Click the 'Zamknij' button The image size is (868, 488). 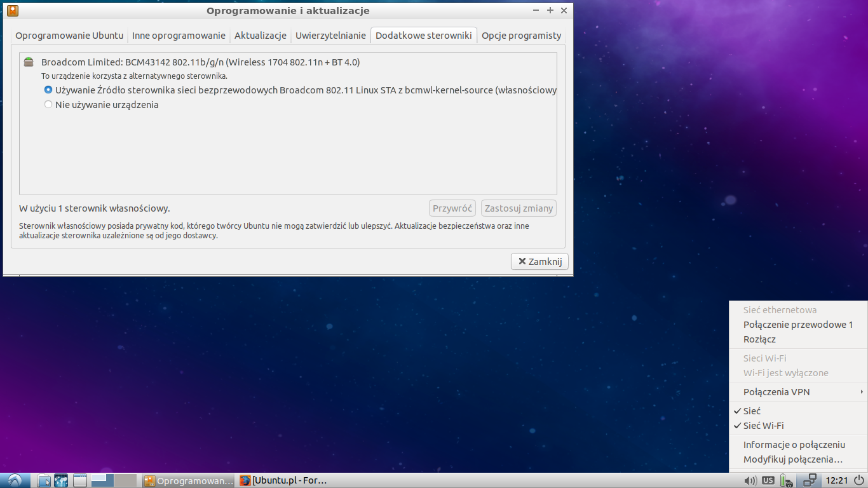[539, 261]
